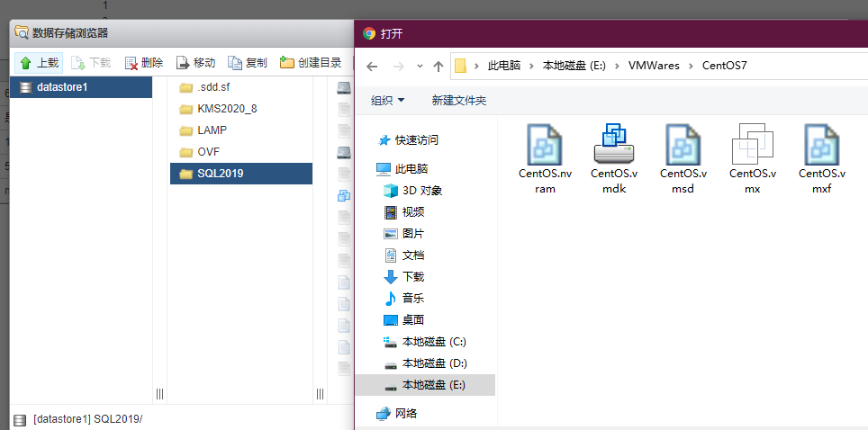The width and height of the screenshot is (868, 430).
Task: Click the Chrome icon in Open dialog title
Action: (x=368, y=33)
